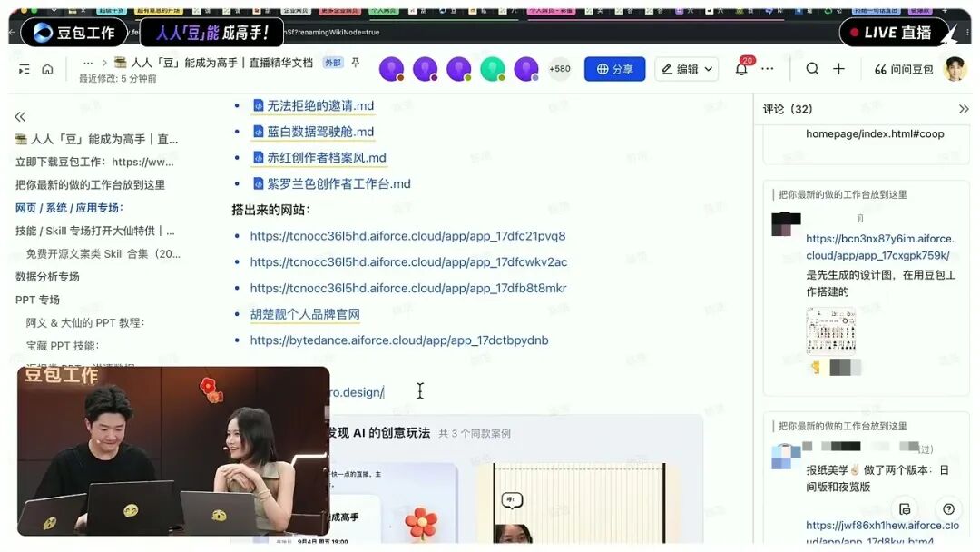The image size is (980, 552).
Task: Open 胡楚靓个人品牌官网 link
Action: pos(305,314)
